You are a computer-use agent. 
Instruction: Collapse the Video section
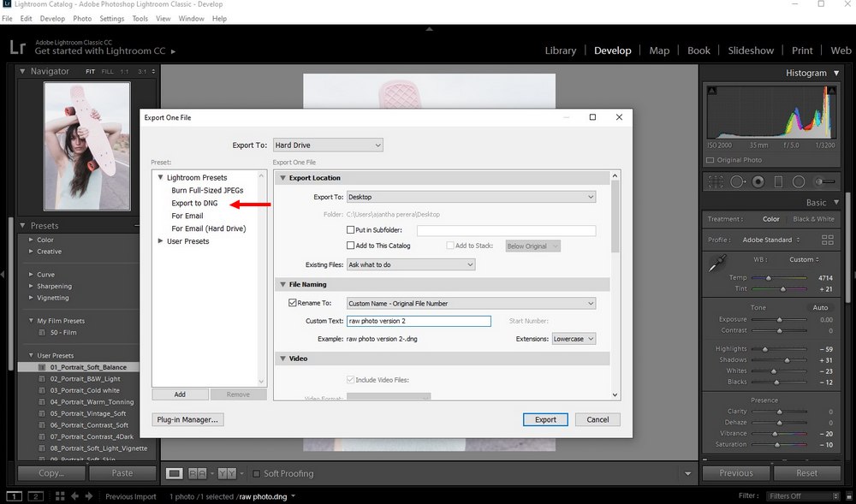pyautogui.click(x=282, y=359)
